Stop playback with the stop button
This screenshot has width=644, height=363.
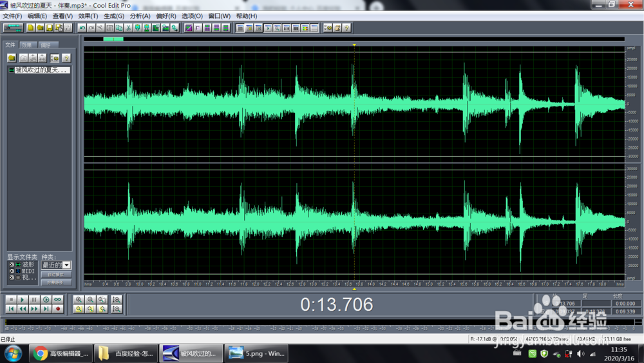click(11, 300)
